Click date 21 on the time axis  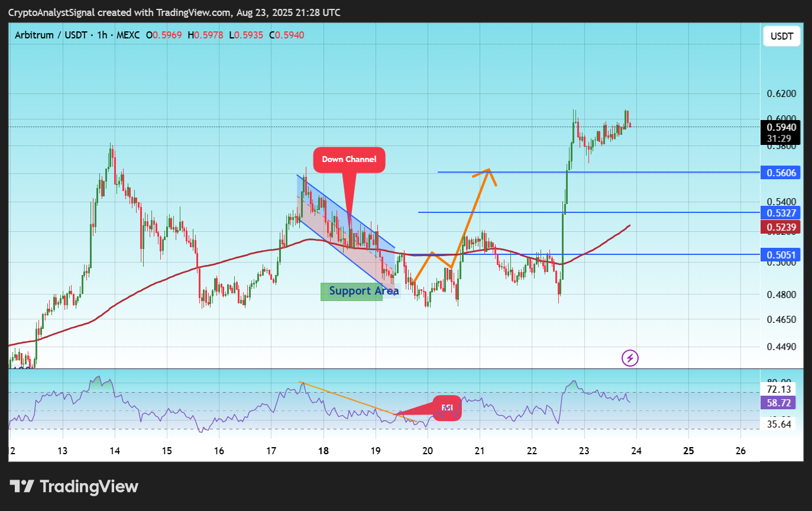480,451
